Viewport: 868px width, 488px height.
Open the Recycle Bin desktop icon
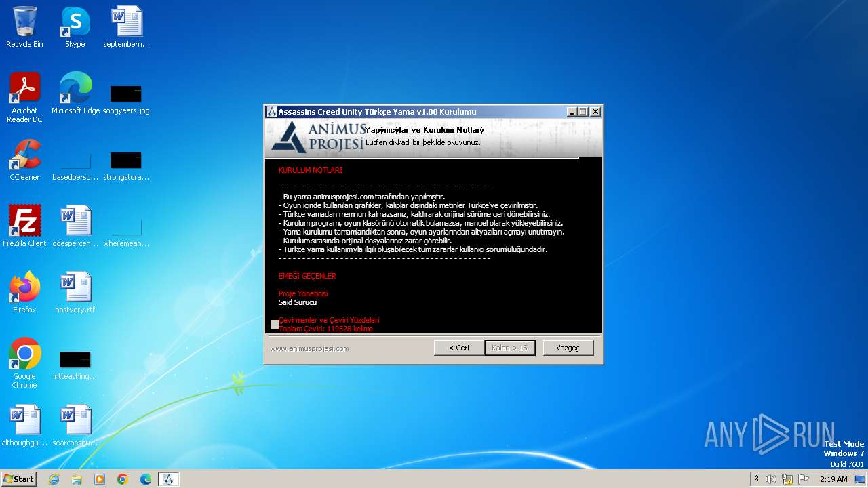click(x=24, y=28)
